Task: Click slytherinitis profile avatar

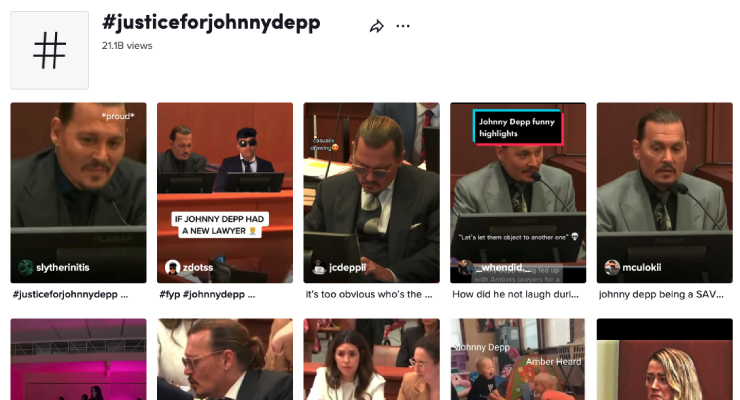Action: (25, 267)
